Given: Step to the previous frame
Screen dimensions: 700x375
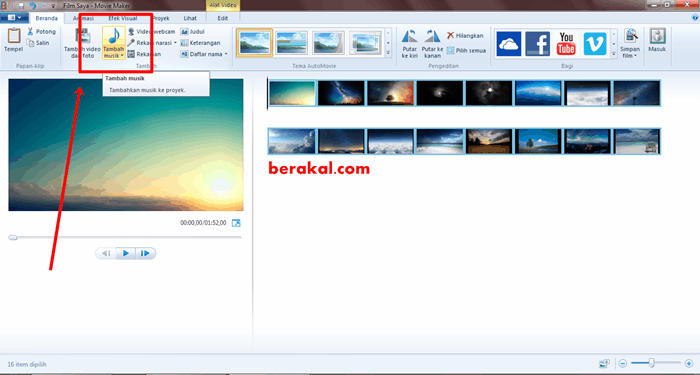Looking at the screenshot, I should pyautogui.click(x=106, y=254).
